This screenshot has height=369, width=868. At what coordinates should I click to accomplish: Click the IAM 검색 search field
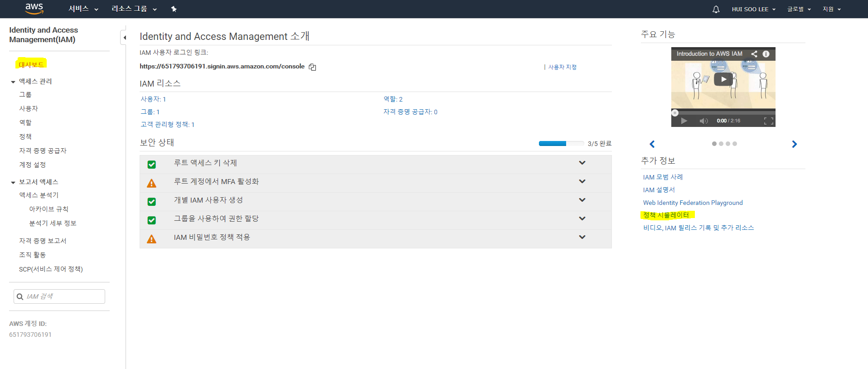[x=59, y=296]
